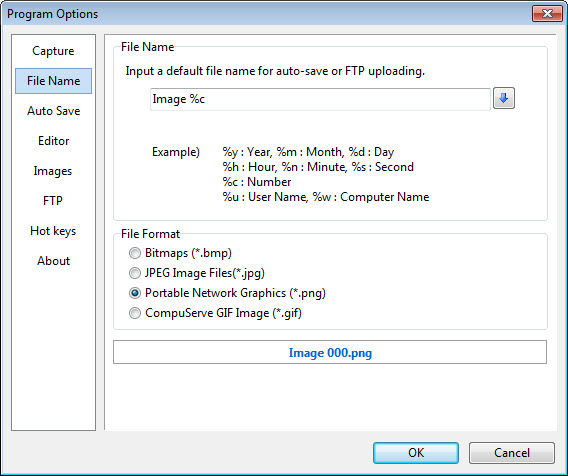Open the Editor settings page
568x476 pixels.
53,141
